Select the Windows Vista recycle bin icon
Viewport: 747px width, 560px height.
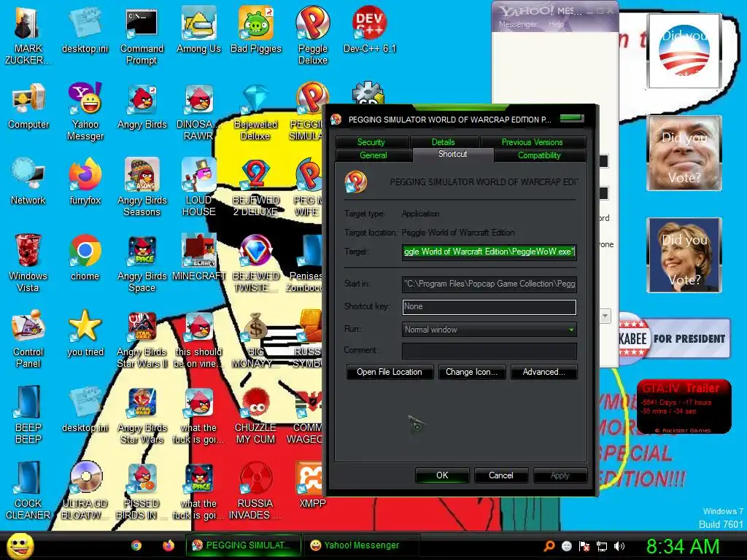click(x=28, y=263)
